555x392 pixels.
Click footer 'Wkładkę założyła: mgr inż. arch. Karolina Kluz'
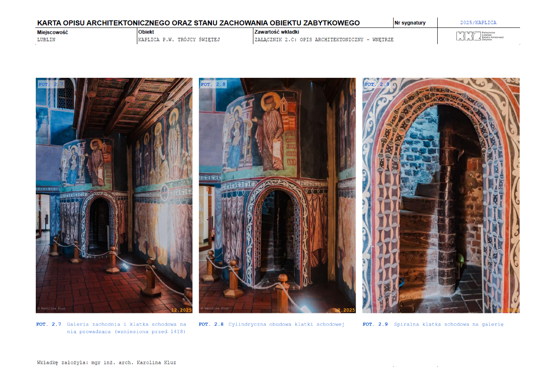tap(107, 362)
